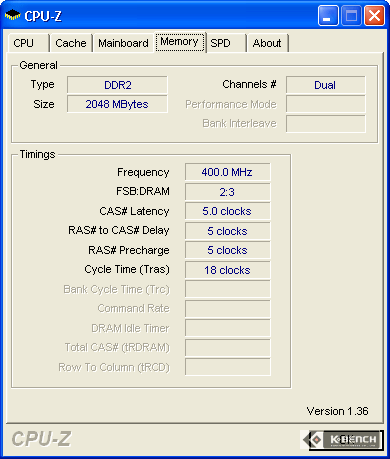Click the CAS# Latency label
This screenshot has width=390, height=459.
(134, 211)
